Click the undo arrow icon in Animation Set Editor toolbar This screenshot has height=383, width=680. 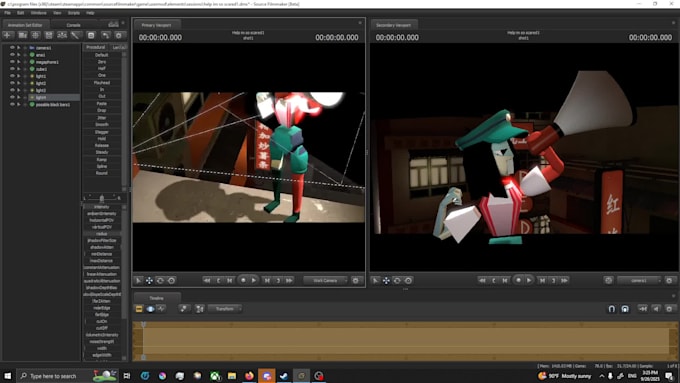(x=105, y=35)
